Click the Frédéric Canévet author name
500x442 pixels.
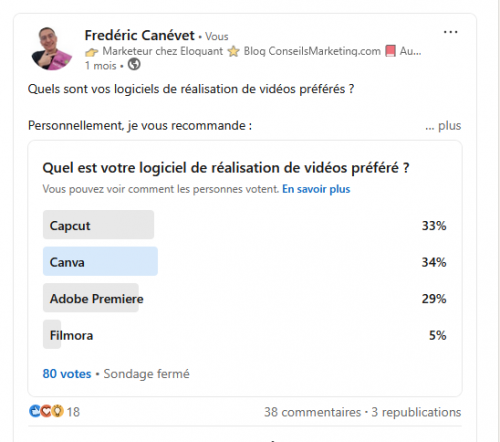(x=139, y=35)
